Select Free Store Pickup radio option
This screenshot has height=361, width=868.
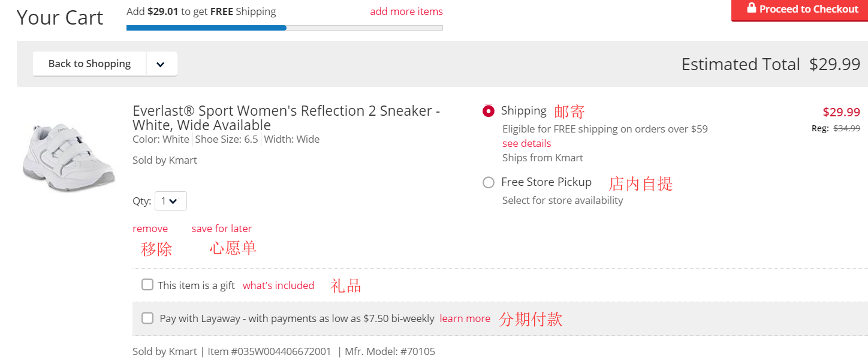coord(489,182)
